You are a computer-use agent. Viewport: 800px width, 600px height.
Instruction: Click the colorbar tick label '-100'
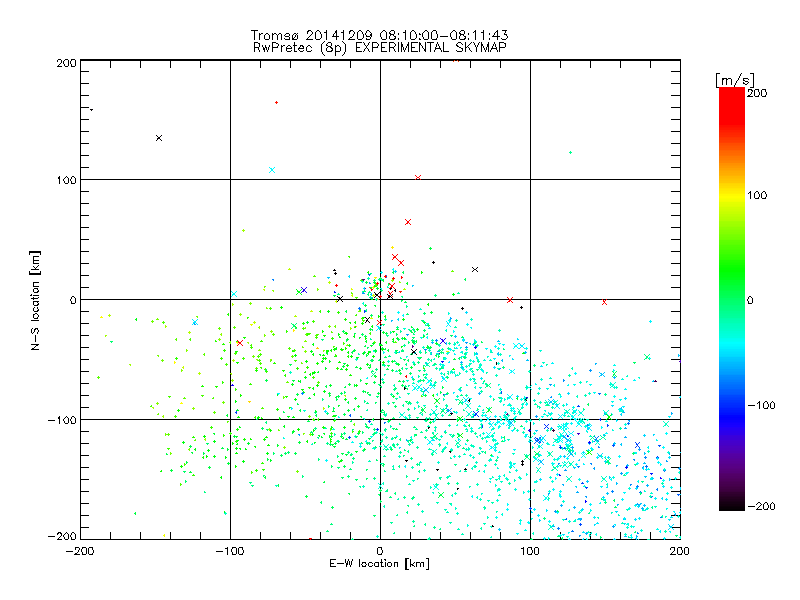click(761, 406)
